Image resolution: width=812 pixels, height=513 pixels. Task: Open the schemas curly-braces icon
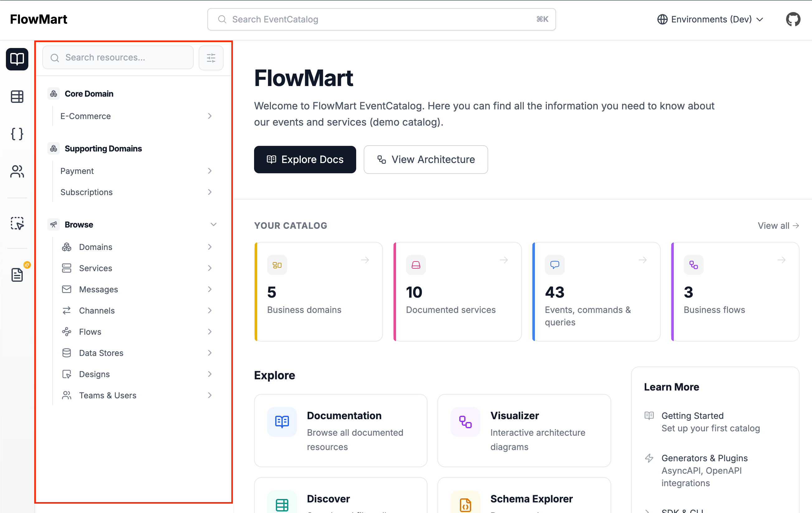tap(17, 134)
